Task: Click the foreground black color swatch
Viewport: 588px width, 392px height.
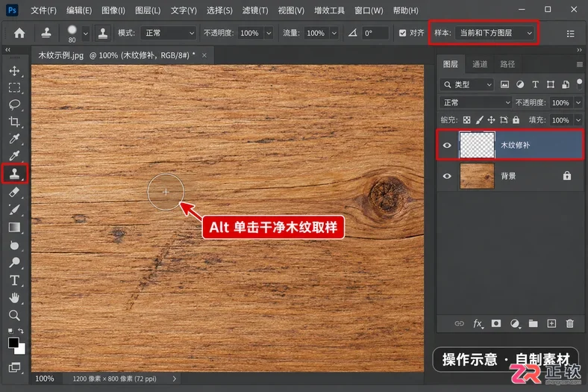Action: 13,342
